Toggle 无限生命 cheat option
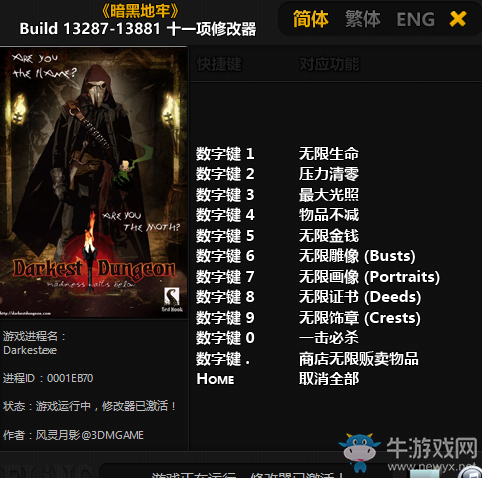This screenshot has width=482, height=478. [329, 154]
